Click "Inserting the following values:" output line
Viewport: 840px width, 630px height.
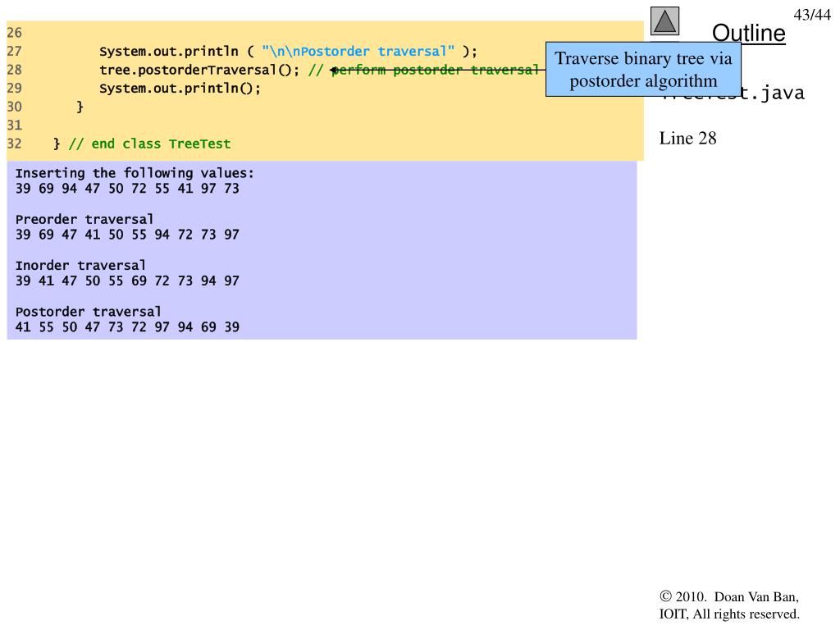pyautogui.click(x=135, y=174)
